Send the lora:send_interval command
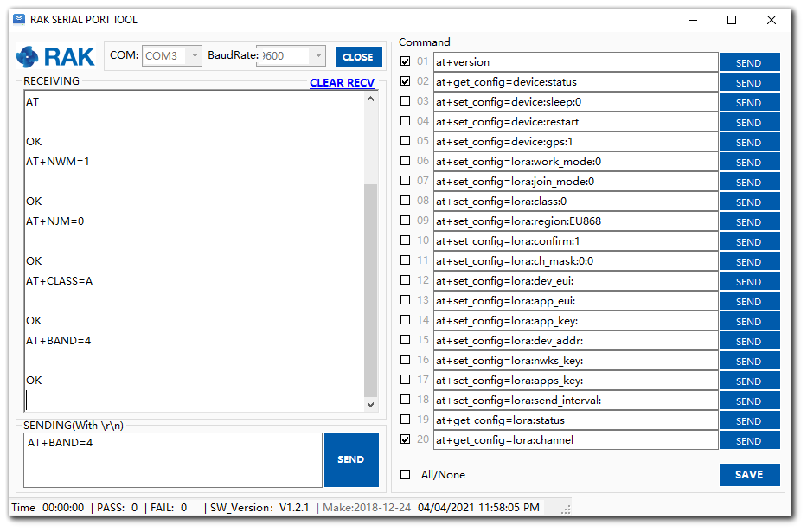Viewport: 807px width, 532px height. click(x=749, y=401)
